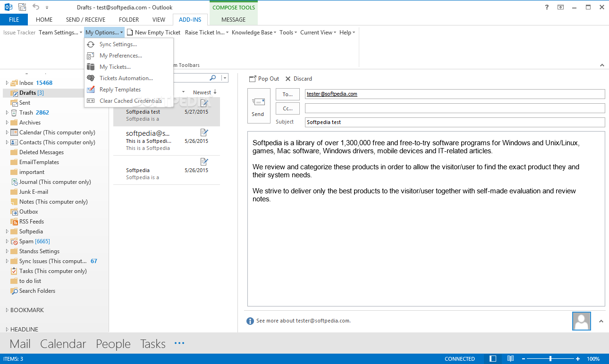This screenshot has width=609, height=364.
Task: Click the My Preferences checklist icon
Action: (91, 56)
